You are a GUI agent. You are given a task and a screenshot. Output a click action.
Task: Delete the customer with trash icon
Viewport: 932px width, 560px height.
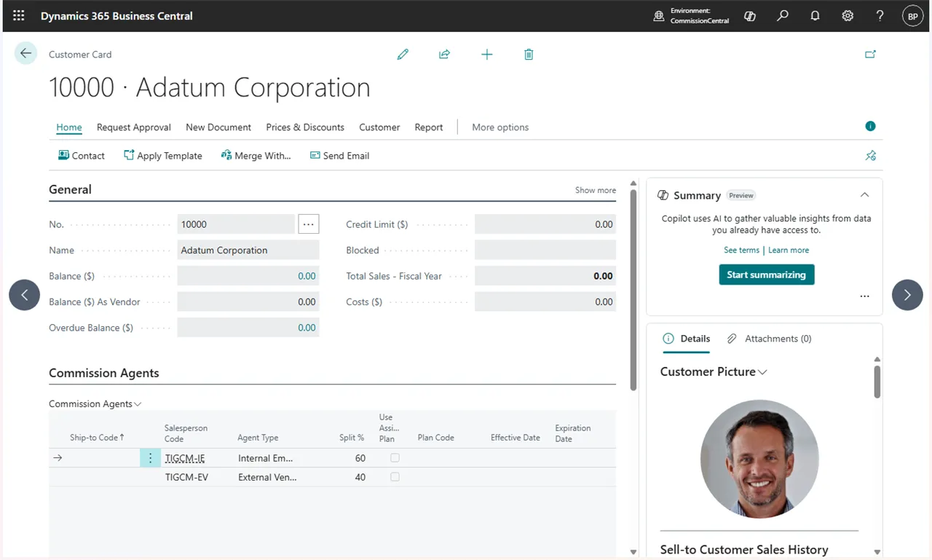tap(529, 55)
